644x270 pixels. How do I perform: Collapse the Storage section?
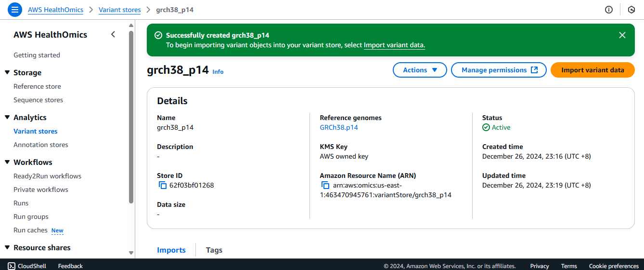click(x=7, y=72)
